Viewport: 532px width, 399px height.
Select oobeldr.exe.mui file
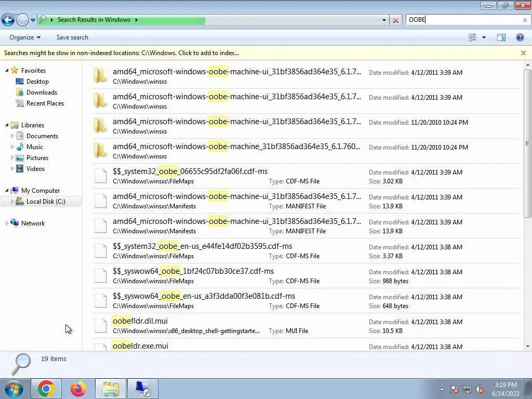click(305, 345)
